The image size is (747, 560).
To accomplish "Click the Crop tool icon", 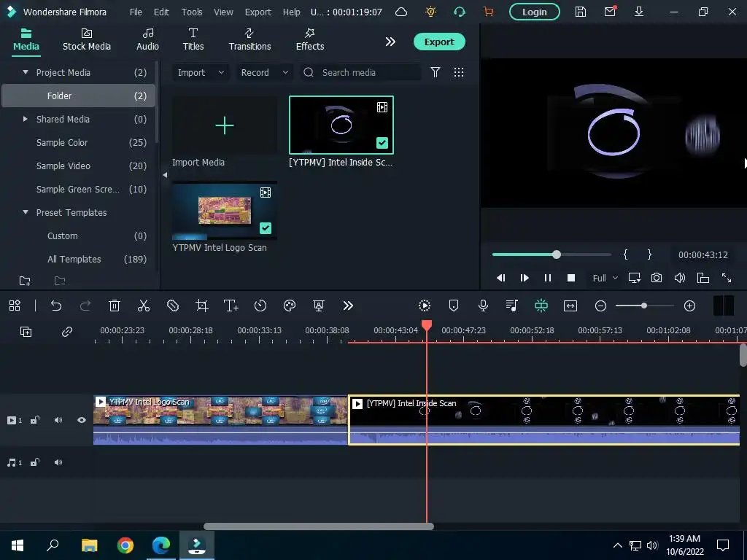I will click(x=202, y=306).
